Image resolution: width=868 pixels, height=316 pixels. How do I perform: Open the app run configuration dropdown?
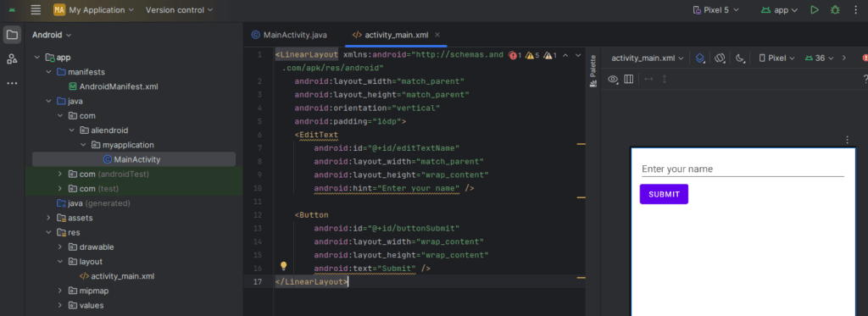(x=781, y=10)
